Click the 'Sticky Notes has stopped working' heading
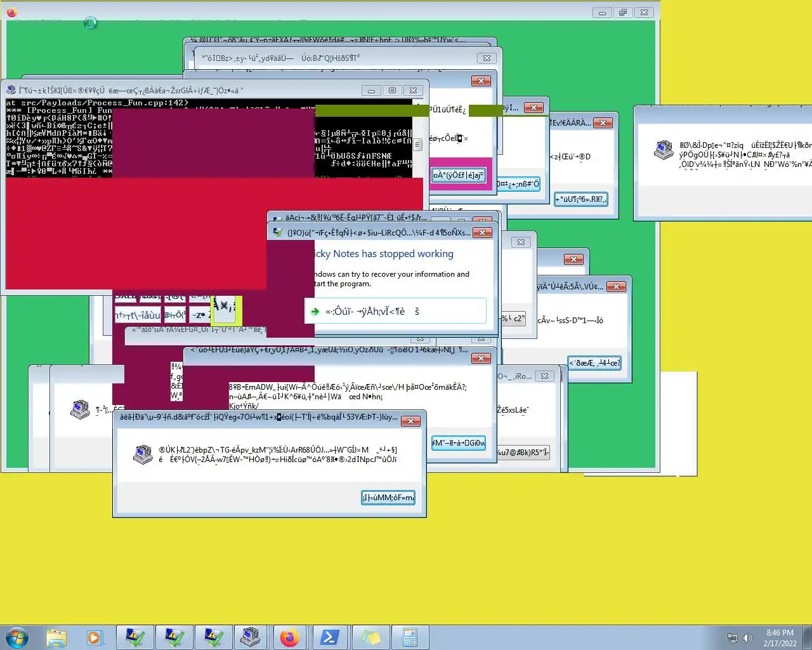 384,254
